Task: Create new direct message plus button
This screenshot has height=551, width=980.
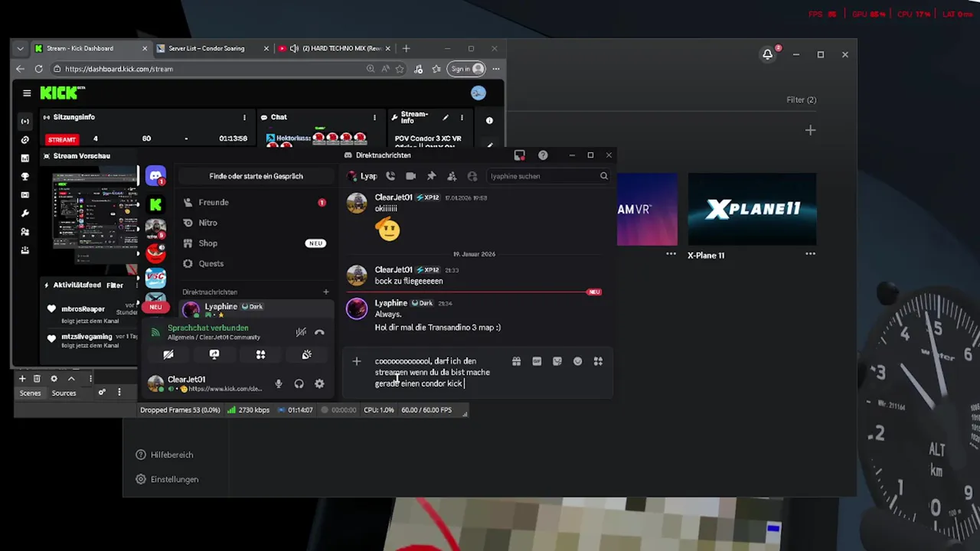Action: [x=325, y=292]
